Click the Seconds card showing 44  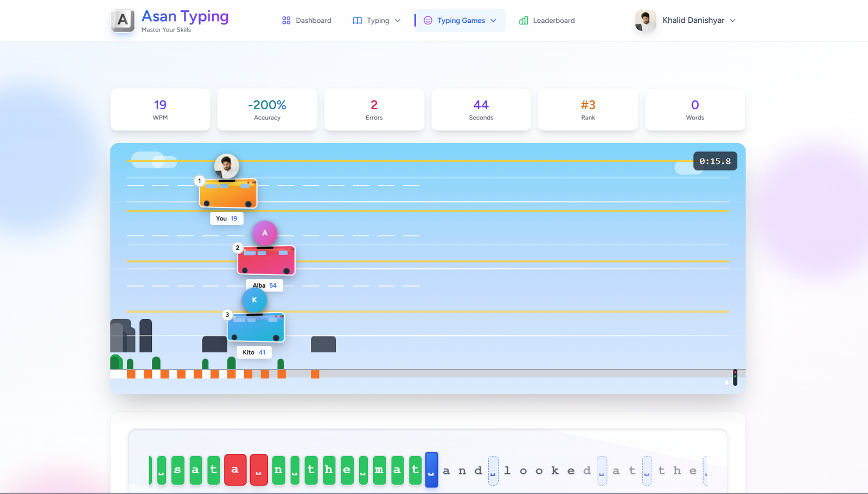click(x=481, y=109)
